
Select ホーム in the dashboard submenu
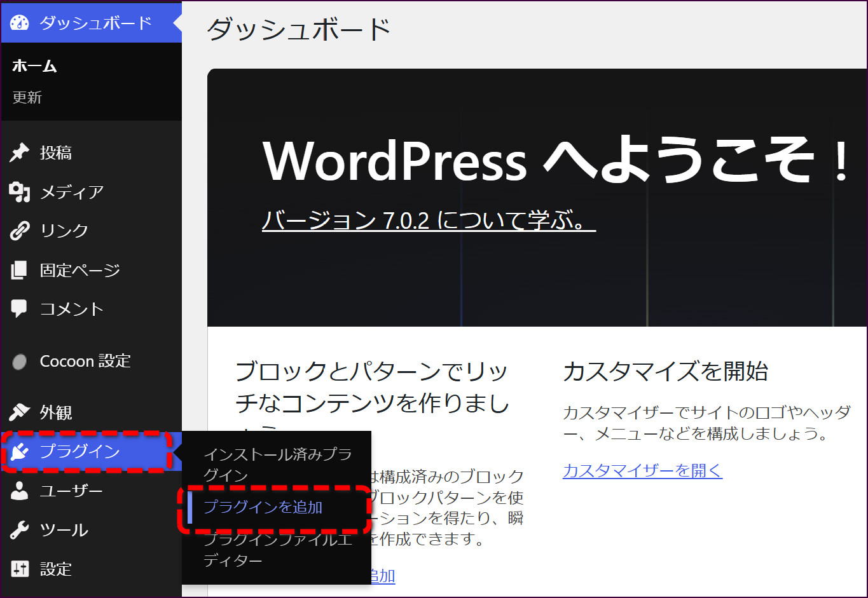[34, 66]
